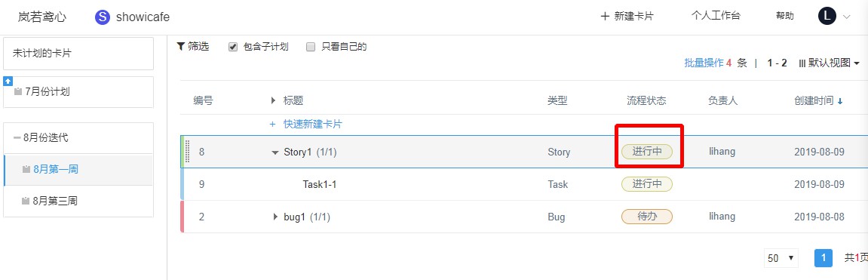Open the 50 per-page dropdown
This screenshot has height=280, width=868.
tap(781, 258)
